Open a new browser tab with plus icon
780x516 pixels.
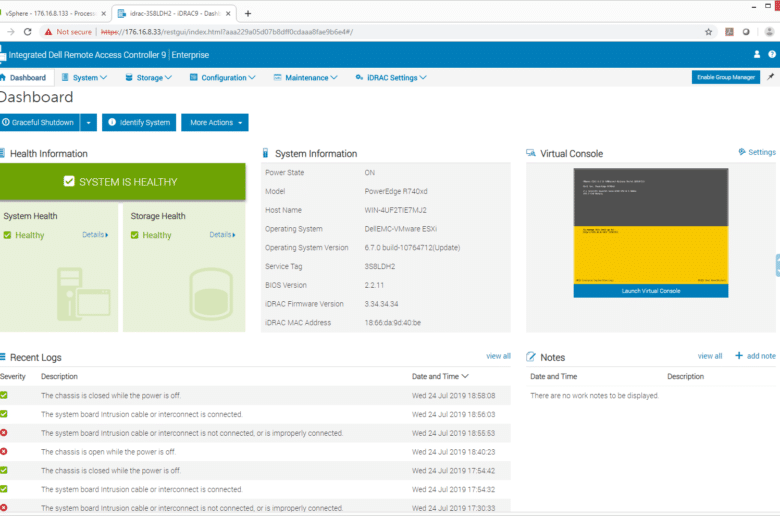coord(248,13)
